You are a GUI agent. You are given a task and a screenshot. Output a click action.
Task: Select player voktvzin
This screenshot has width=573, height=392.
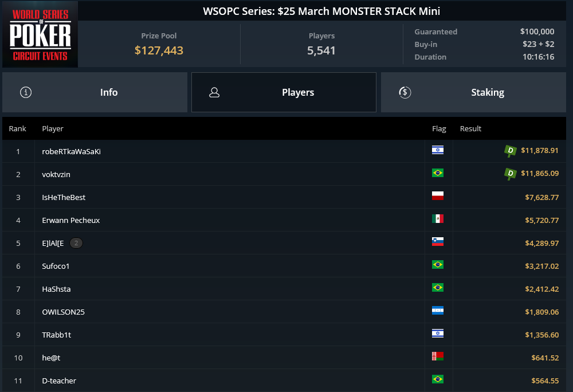(x=56, y=175)
